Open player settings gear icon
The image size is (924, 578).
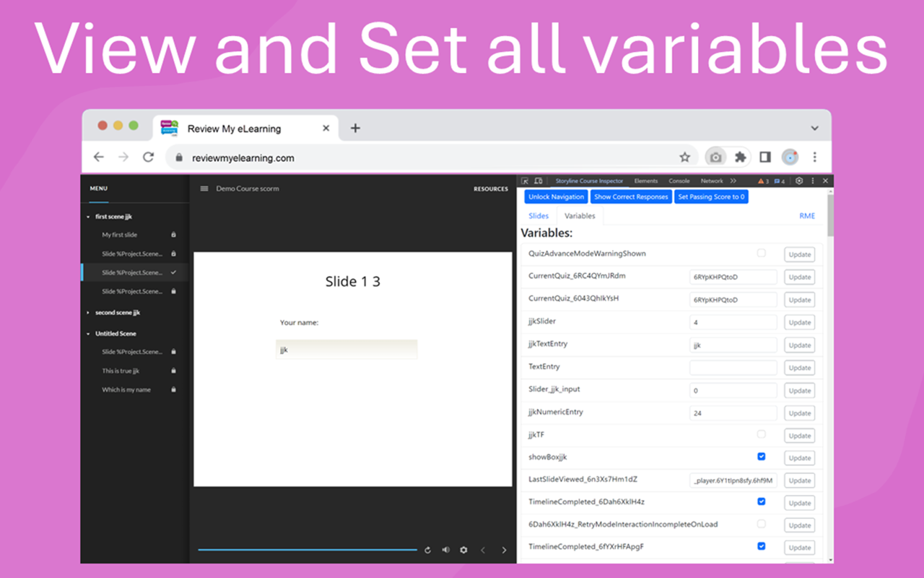463,550
